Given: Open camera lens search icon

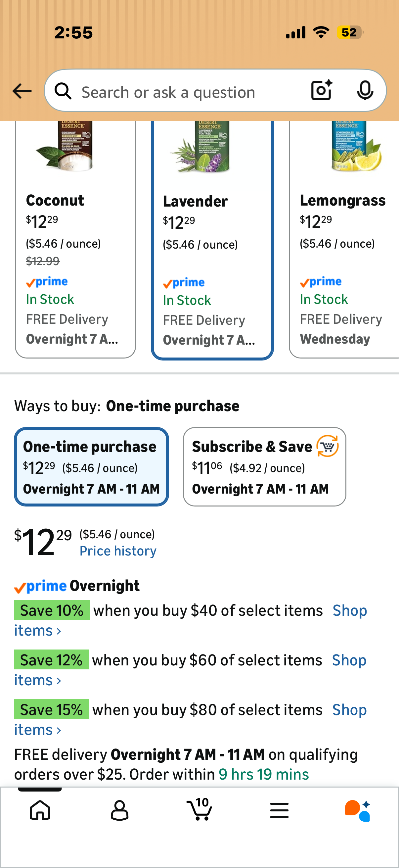Looking at the screenshot, I should (322, 90).
